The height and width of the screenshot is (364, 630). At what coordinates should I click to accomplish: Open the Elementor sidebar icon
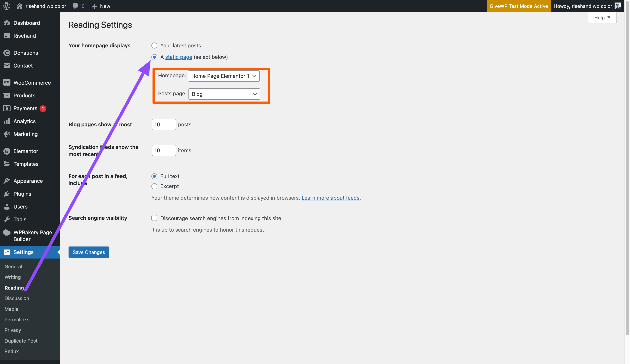[x=7, y=151]
